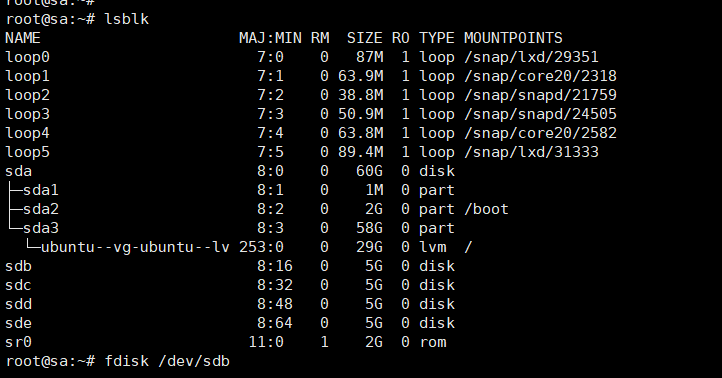The height and width of the screenshot is (378, 722).
Task: Click the loop5 device name
Action: (x=27, y=152)
